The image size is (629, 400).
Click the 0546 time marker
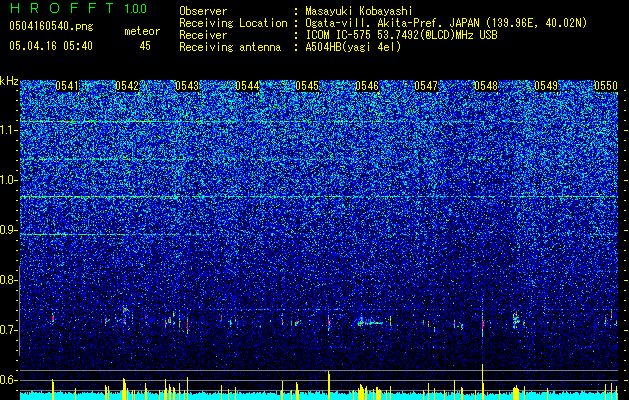coord(367,86)
